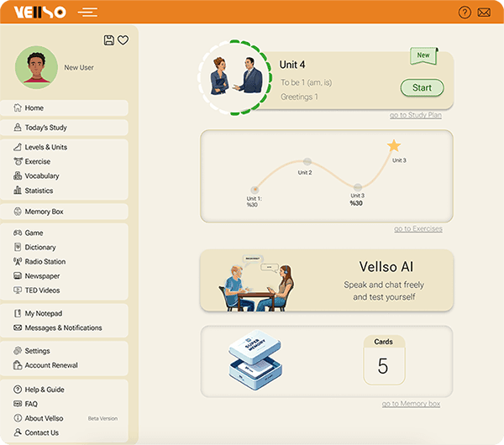
Task: Click the star marker on progress curve
Action: [x=394, y=146]
